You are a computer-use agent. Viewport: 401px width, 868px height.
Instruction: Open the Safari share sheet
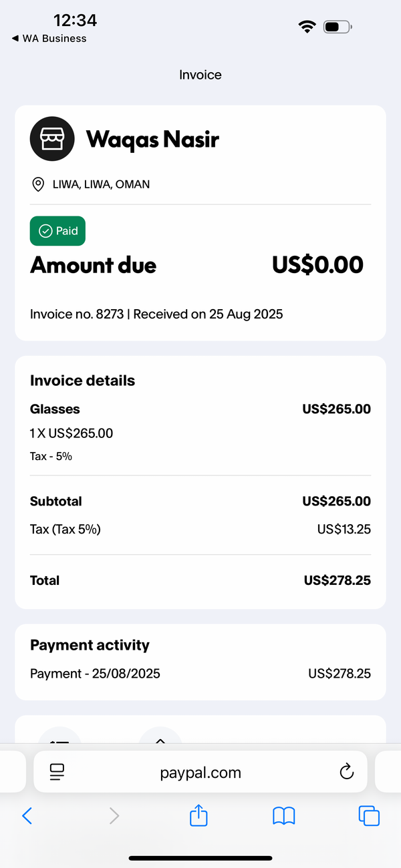click(198, 815)
